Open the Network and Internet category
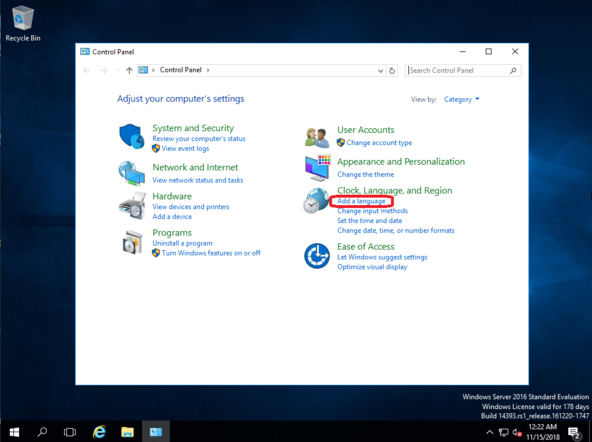The image size is (592, 442). [195, 167]
